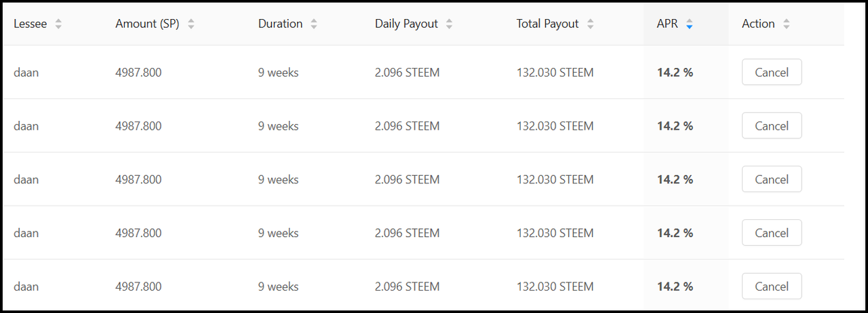Click the fourth row's Cancel button
868x313 pixels.
[x=772, y=233]
